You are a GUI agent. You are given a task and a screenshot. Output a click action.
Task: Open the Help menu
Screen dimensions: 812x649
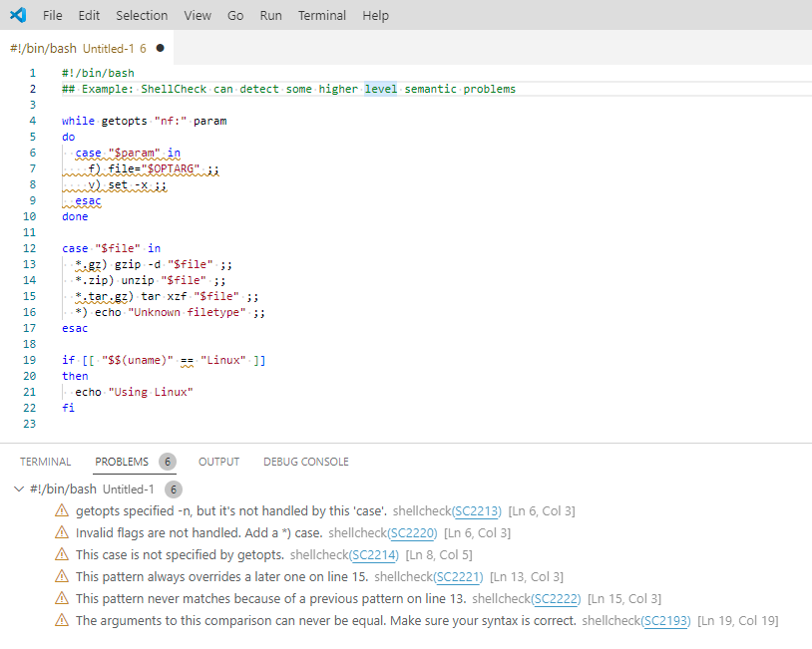375,16
